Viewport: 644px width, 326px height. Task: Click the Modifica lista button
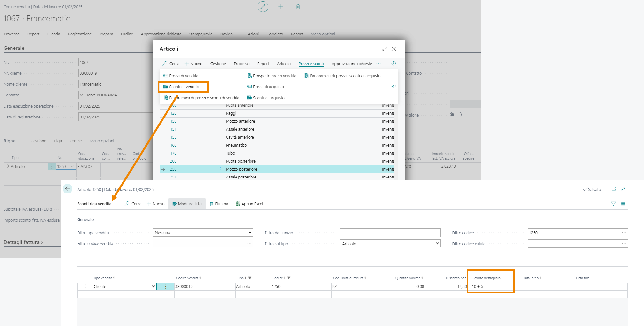click(187, 204)
